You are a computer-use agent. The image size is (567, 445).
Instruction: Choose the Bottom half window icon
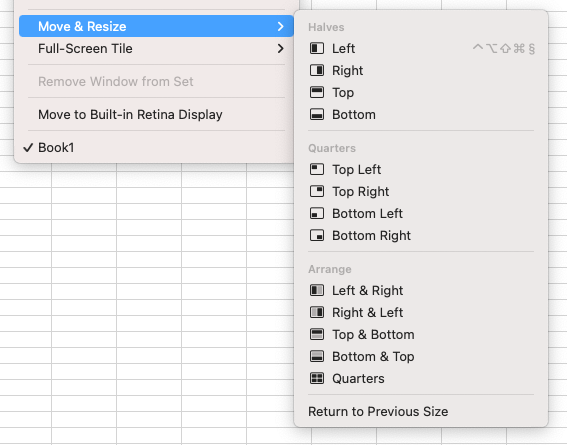coord(317,115)
